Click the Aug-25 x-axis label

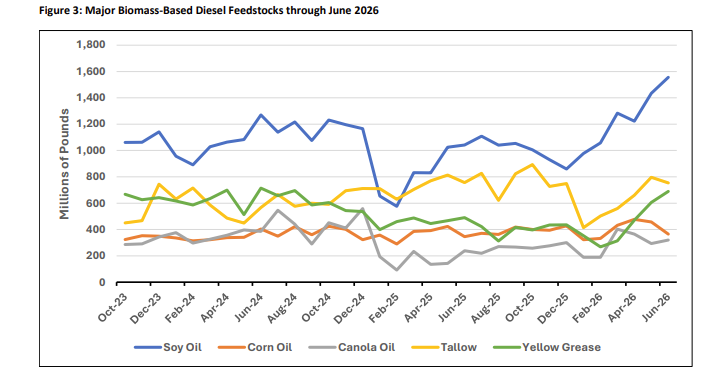[488, 308]
